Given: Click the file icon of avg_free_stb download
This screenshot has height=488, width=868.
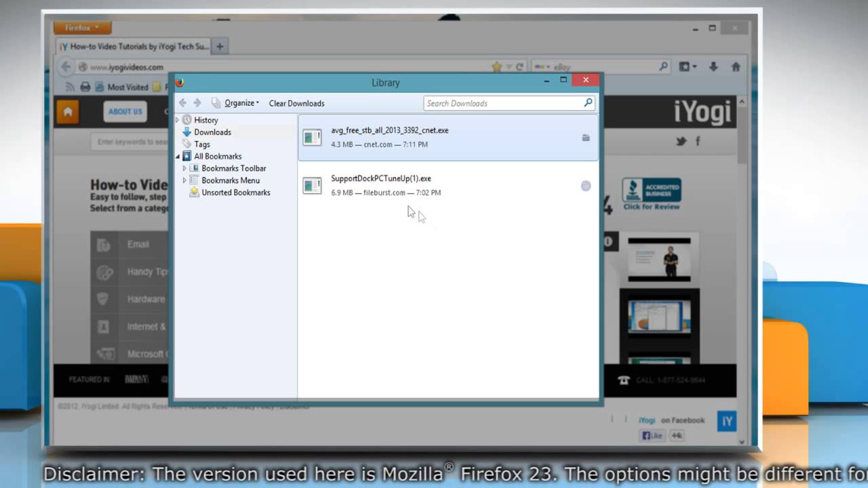Looking at the screenshot, I should [x=312, y=138].
